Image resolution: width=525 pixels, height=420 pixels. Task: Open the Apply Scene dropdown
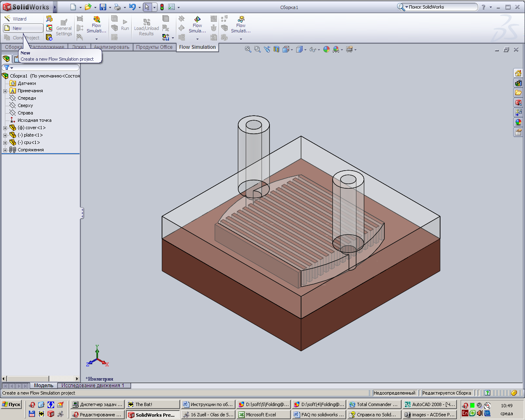[x=338, y=49]
